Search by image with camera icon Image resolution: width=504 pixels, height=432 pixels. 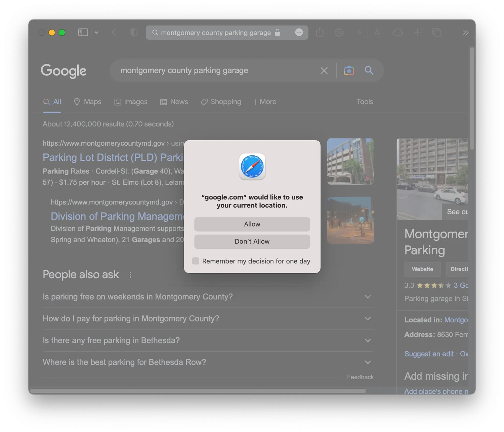click(x=349, y=70)
